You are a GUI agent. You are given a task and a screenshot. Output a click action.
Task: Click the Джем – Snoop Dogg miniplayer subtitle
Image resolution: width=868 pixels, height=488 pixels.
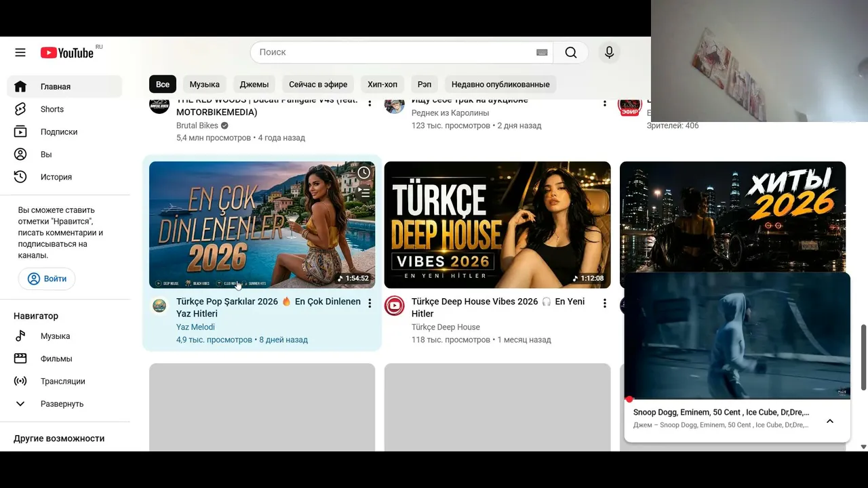(721, 425)
